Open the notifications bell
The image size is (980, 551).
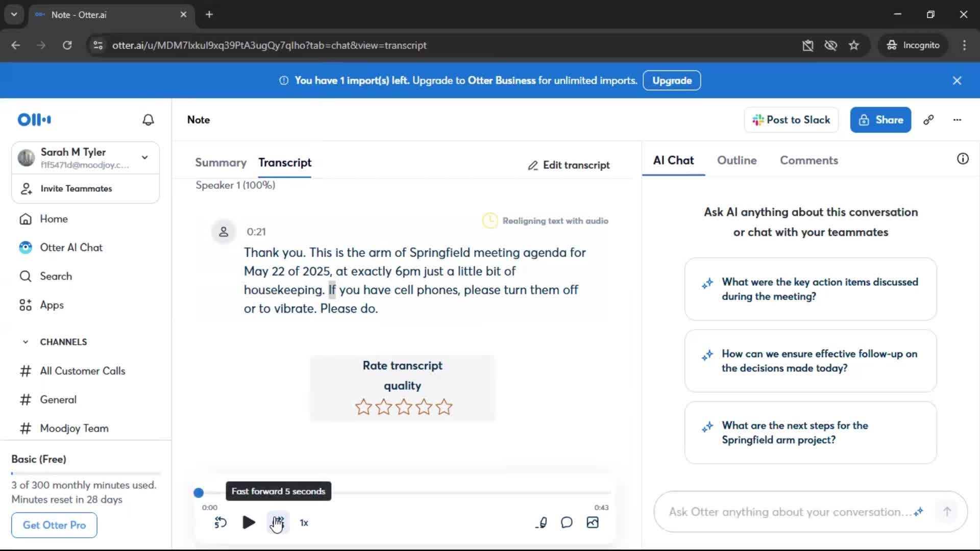click(148, 120)
